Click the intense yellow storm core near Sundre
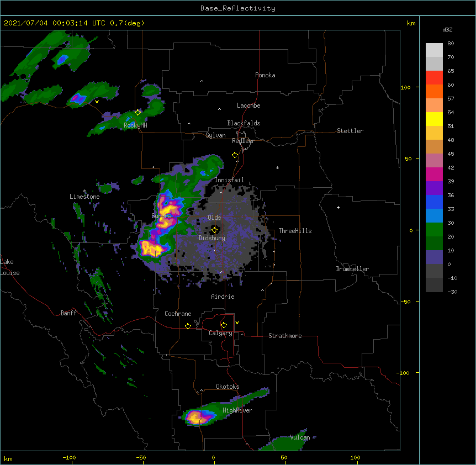 point(168,210)
